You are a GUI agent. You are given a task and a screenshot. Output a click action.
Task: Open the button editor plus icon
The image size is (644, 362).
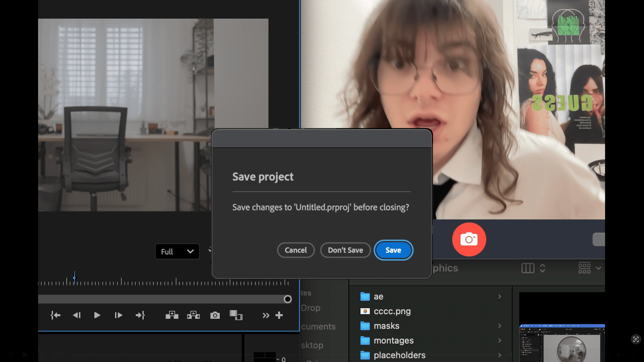279,315
